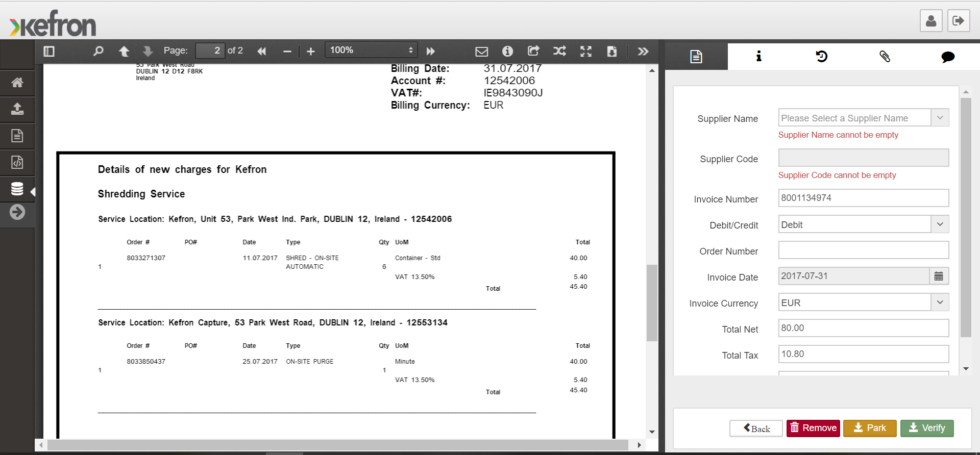Click VAT number IE9843090J
The height and width of the screenshot is (455, 980).
point(513,93)
